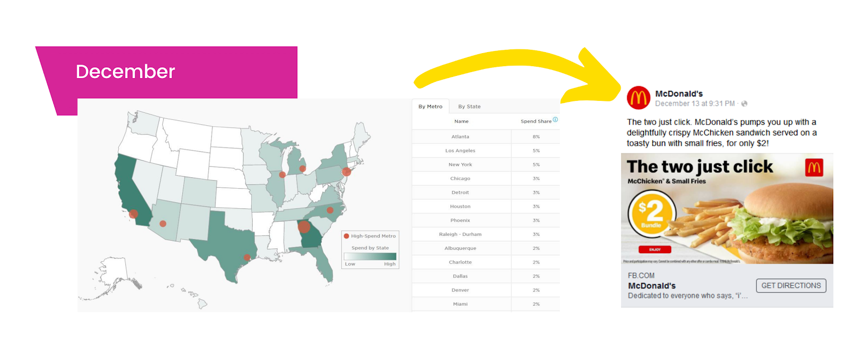Screen dimensions: 868x347
Task: Click the Chicago metro marker on map
Action: [x=282, y=175]
